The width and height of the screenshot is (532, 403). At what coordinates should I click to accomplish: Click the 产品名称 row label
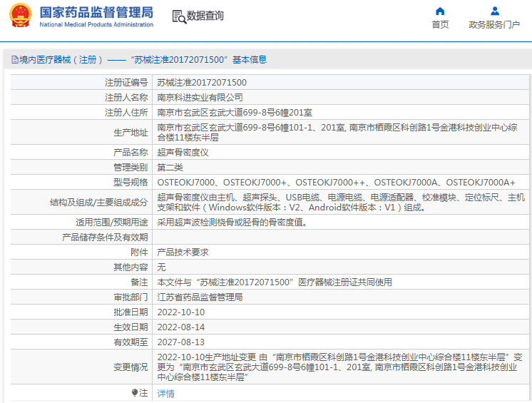(x=131, y=153)
